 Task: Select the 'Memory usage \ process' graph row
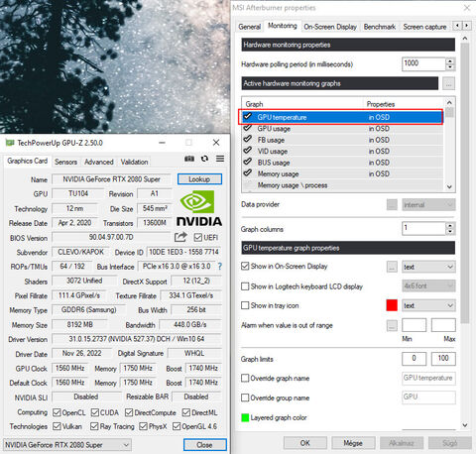(342, 185)
